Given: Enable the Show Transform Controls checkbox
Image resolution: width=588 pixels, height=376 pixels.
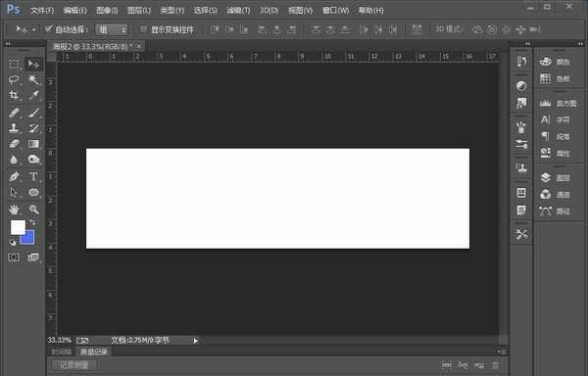Looking at the screenshot, I should point(143,29).
